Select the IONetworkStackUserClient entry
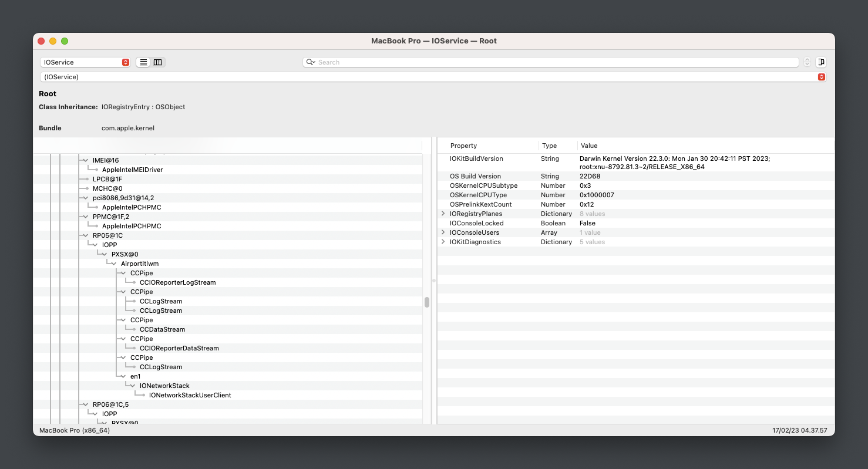868x469 pixels. [190, 395]
